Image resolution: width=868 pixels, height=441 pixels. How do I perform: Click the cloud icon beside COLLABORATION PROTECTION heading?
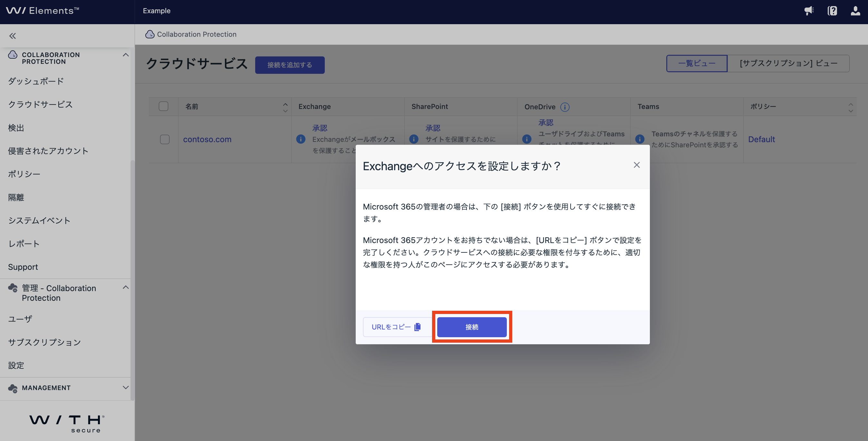click(13, 54)
